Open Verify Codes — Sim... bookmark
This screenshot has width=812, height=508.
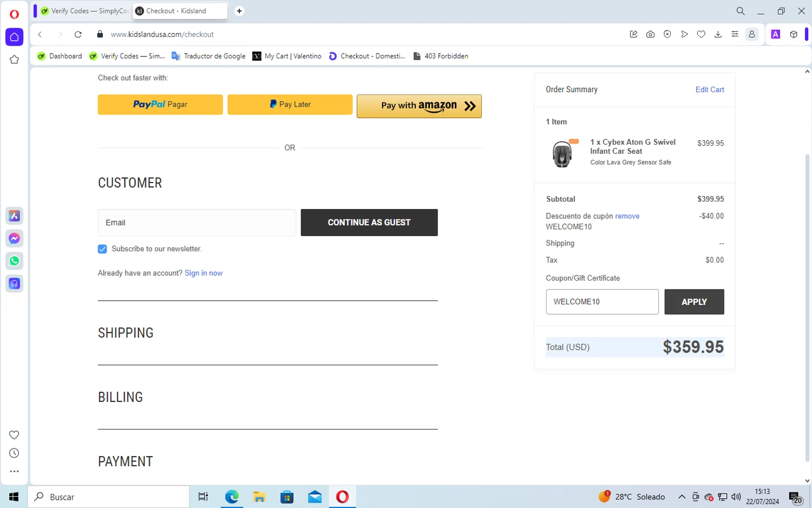127,56
